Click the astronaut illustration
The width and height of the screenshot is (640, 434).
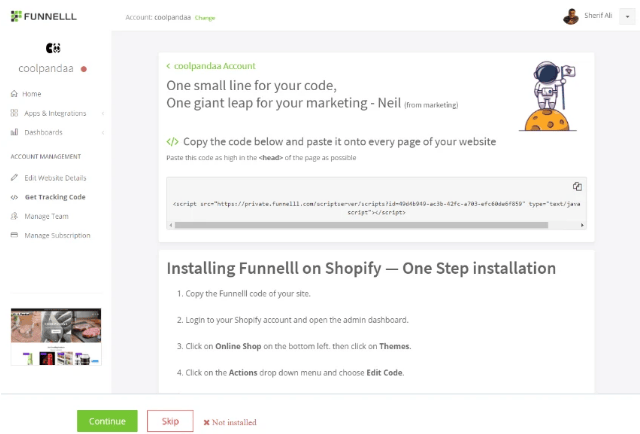pyautogui.click(x=548, y=96)
